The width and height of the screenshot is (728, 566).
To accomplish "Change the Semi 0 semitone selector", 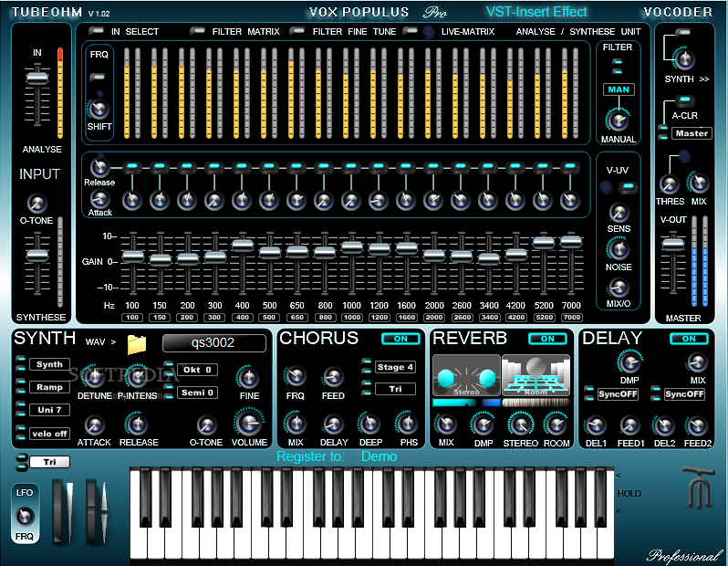I will [197, 393].
